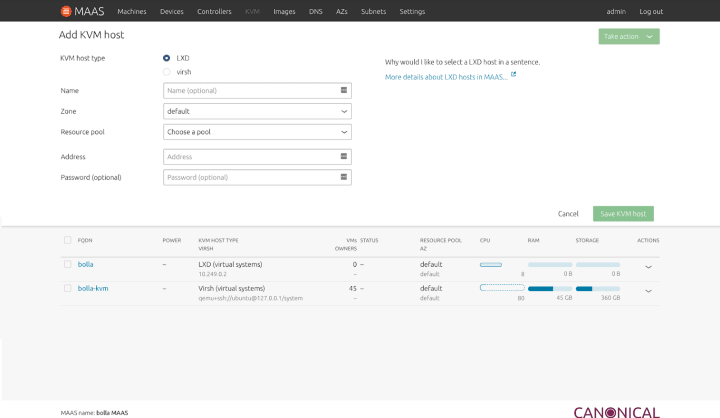The image size is (720, 418).
Task: Click the autofill icon in Address field
Action: [x=344, y=156]
